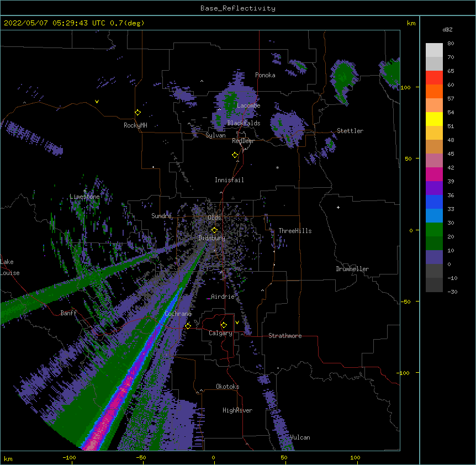This screenshot has height=465, width=476.
Task: Select the slate purple 0-10 dBZ swatch
Action: click(x=434, y=257)
